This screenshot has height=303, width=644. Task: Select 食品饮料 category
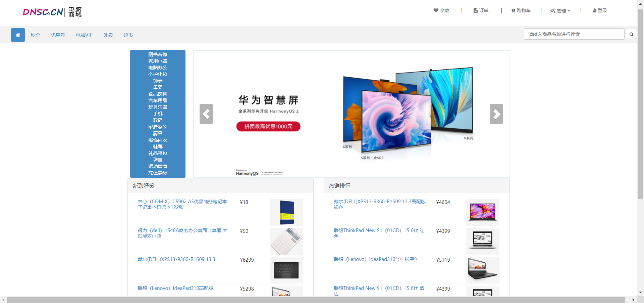[x=158, y=94]
